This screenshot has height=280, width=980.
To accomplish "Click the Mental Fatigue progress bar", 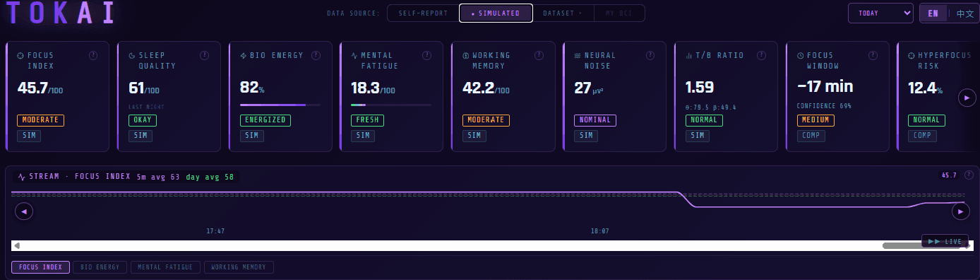I will pyautogui.click(x=391, y=105).
